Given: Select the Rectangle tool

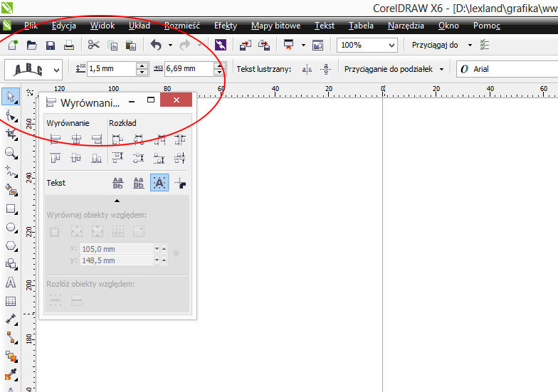Looking at the screenshot, I should coord(11,209).
